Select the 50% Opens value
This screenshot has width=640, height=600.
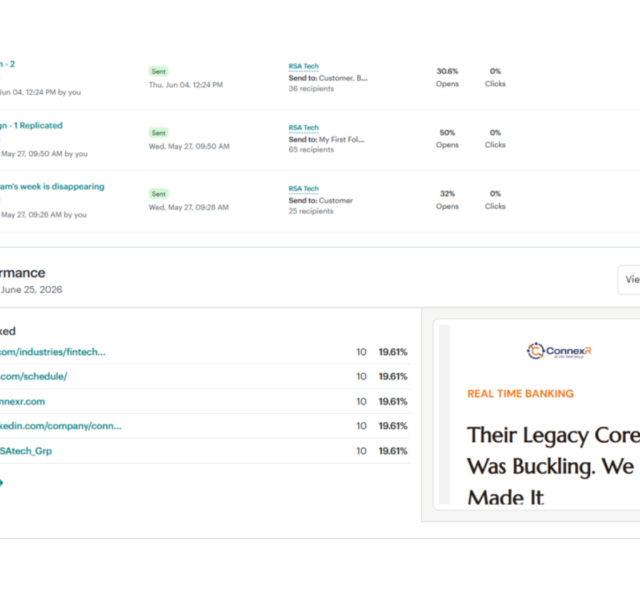[447, 133]
